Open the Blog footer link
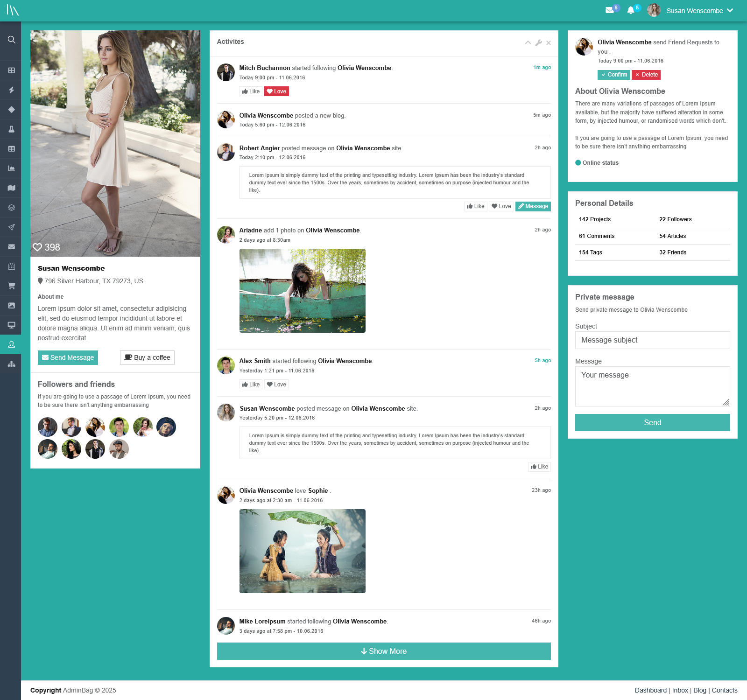This screenshot has width=747, height=700. coord(700,690)
